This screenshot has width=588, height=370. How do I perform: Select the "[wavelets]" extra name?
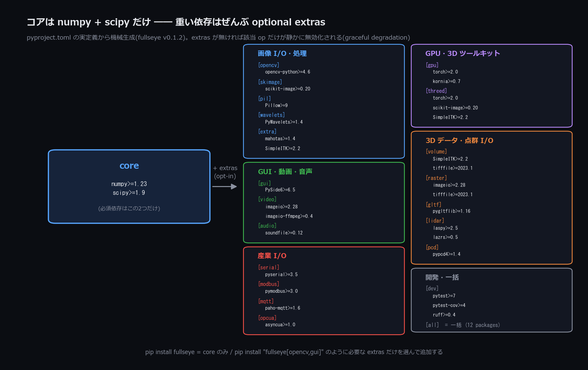(x=271, y=115)
